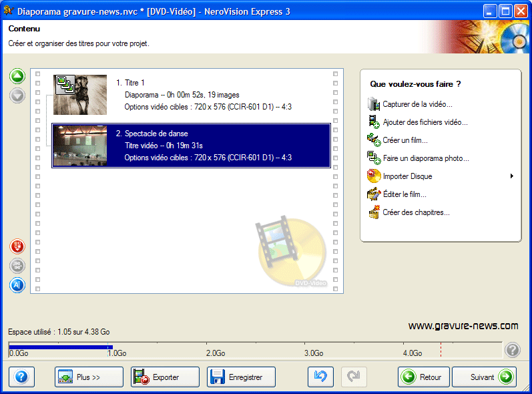Click the 2.0Go scale label
Screen dimensions: 532x394
click(216, 353)
